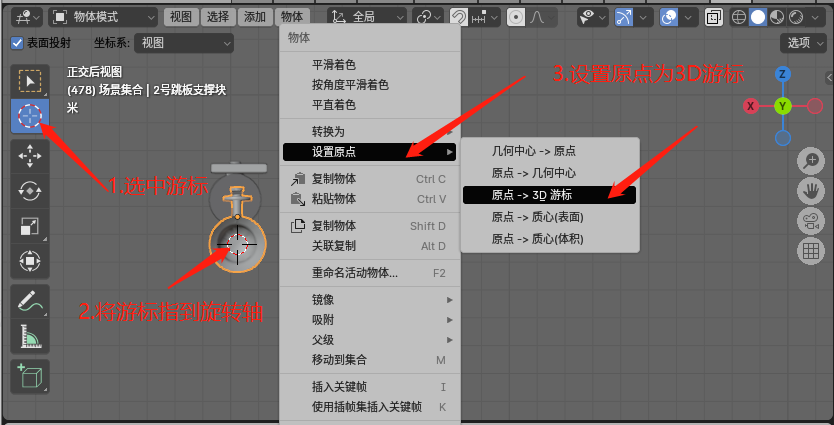This screenshot has height=425, width=834.
Task: Enable proportional editing toggle
Action: (x=515, y=18)
